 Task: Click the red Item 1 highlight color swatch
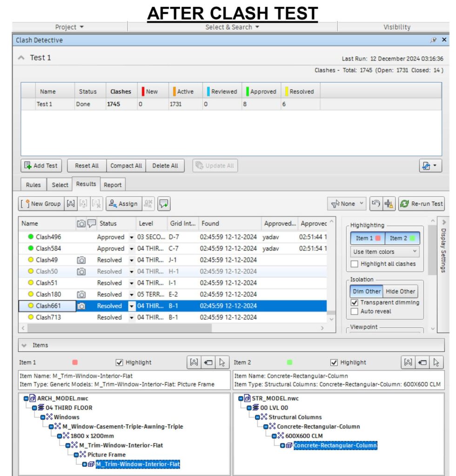[75, 363]
